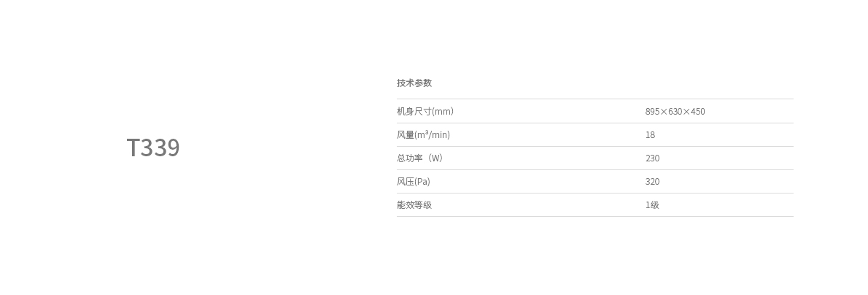The height and width of the screenshot is (295, 868).
Task: Click the 风压(Pa) label
Action: click(x=414, y=181)
